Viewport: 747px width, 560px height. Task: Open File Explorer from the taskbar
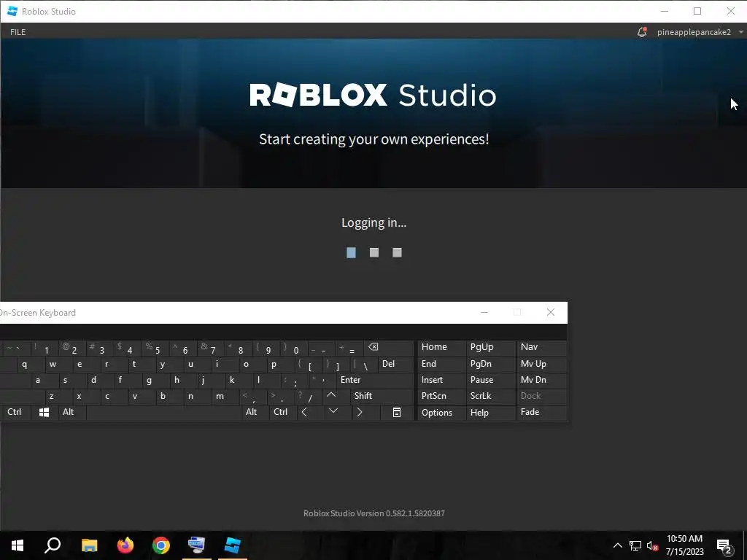coord(89,545)
